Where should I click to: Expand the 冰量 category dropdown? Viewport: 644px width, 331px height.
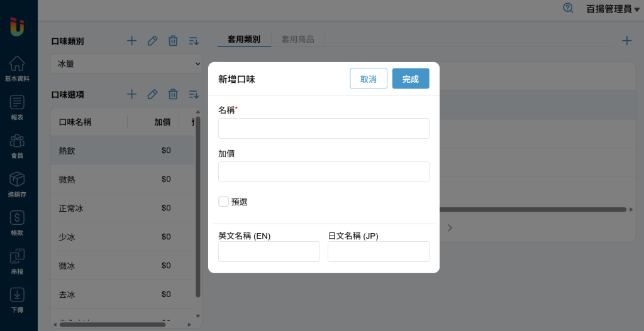click(126, 63)
